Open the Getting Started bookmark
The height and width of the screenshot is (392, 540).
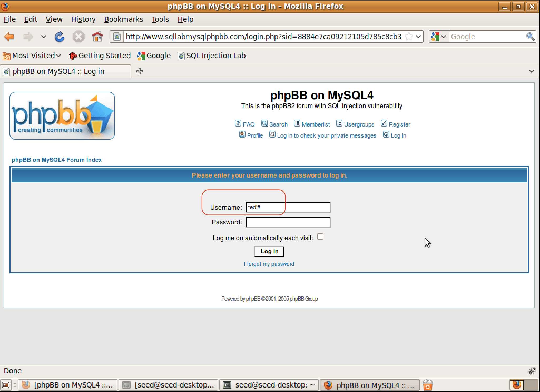click(x=100, y=56)
